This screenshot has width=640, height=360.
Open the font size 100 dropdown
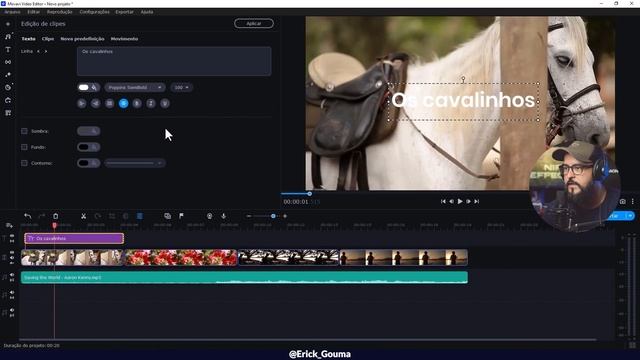coord(182,87)
